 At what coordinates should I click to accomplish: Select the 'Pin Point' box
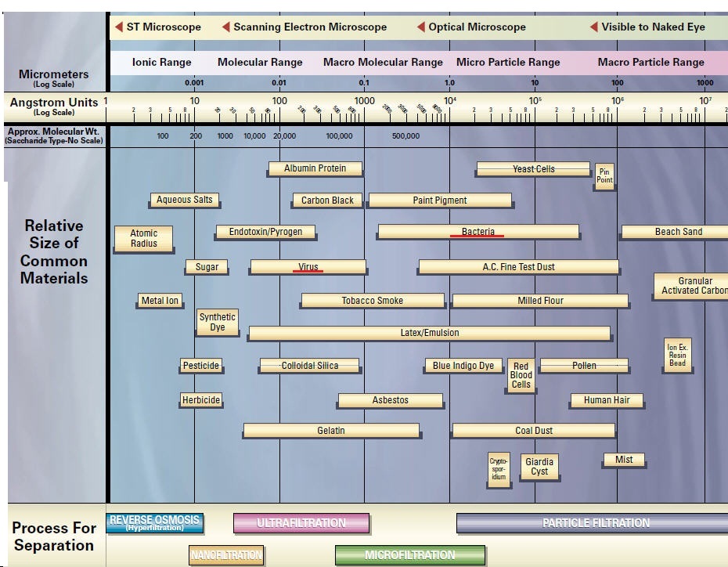click(604, 176)
